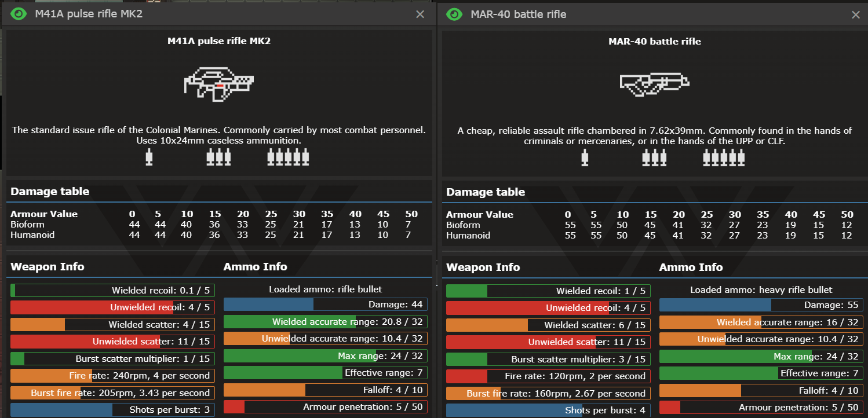Select single-shot fire icon in M41A panel
The image size is (868, 418).
[149, 157]
